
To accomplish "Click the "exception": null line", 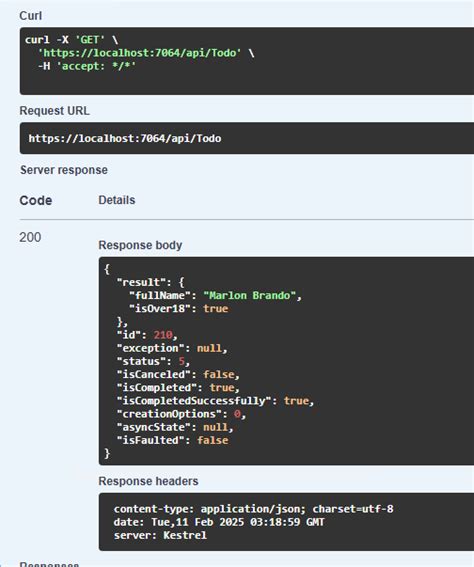I will 172,348.
